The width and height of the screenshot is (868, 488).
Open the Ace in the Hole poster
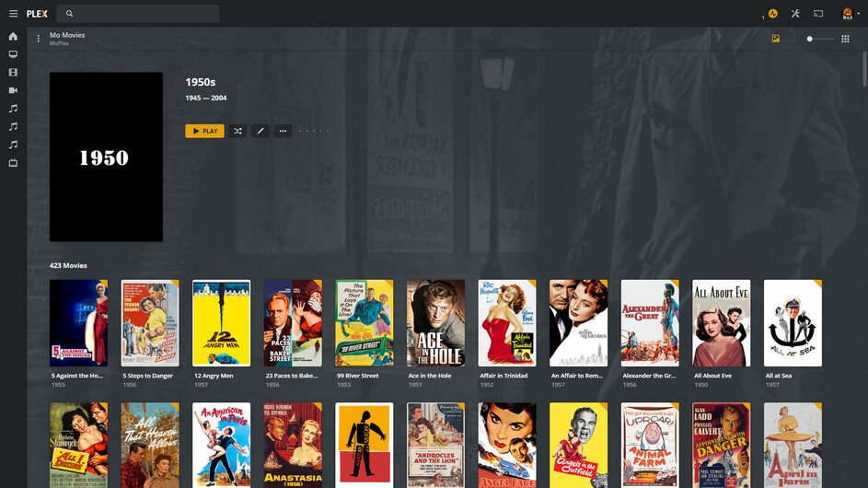tap(435, 323)
